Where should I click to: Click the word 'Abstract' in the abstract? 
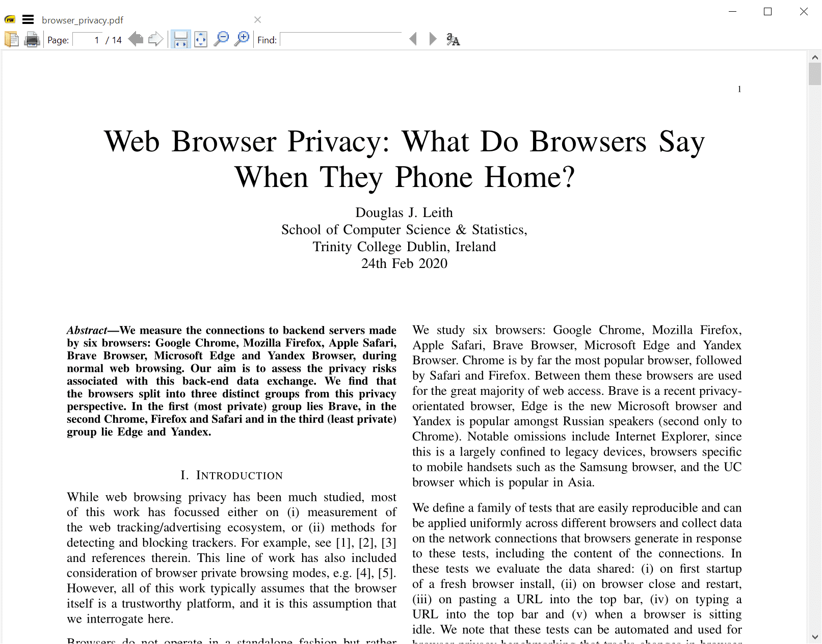87,330
